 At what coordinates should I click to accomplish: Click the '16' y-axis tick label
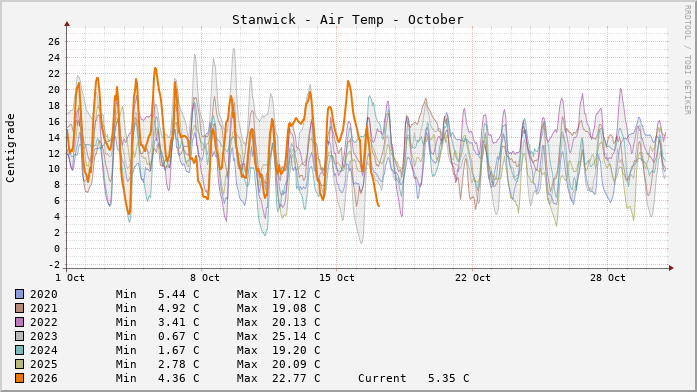coord(54,122)
